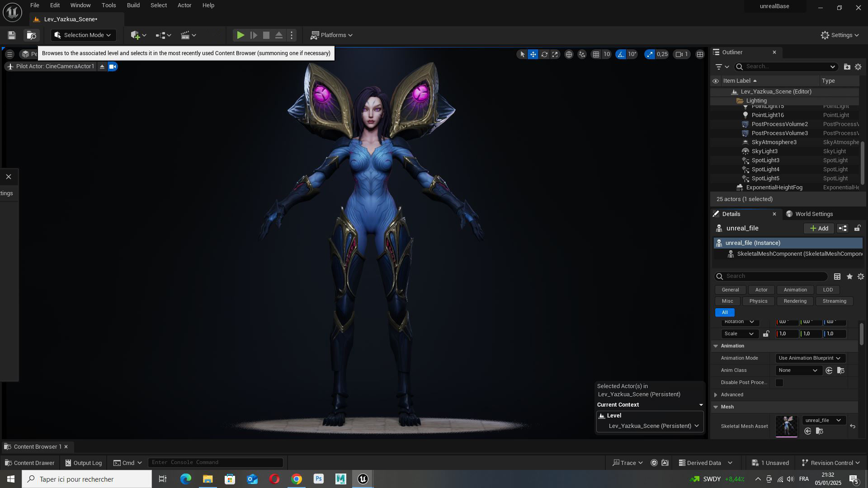Open the Level context dropdown Lev_Yazkua_Scene (Persistent)
Image resolution: width=868 pixels, height=488 pixels.
[650, 426]
